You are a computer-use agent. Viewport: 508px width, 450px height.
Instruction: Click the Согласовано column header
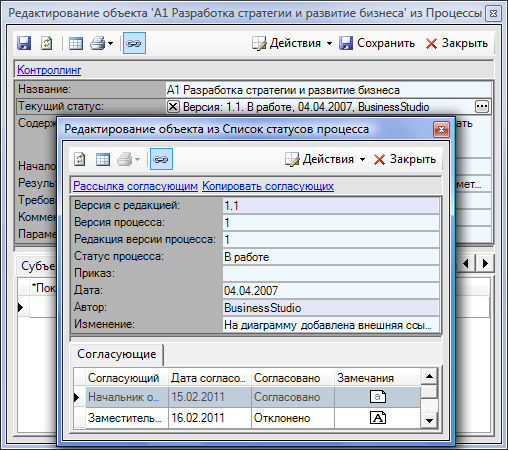click(293, 378)
